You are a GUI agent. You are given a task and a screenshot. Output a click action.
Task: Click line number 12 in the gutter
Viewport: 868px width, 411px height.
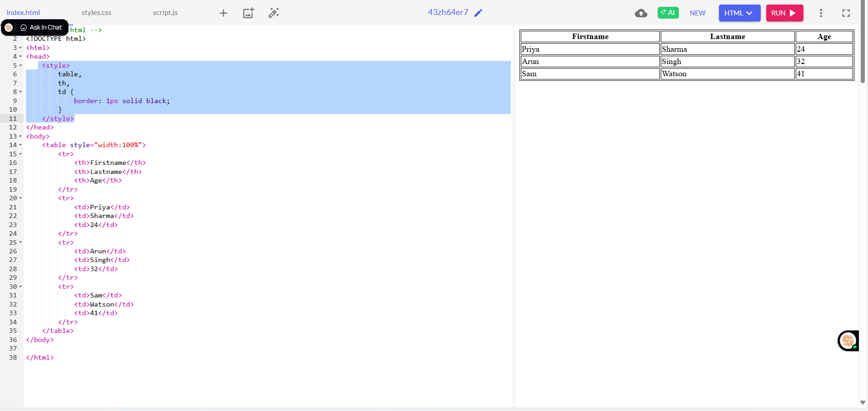pos(13,128)
